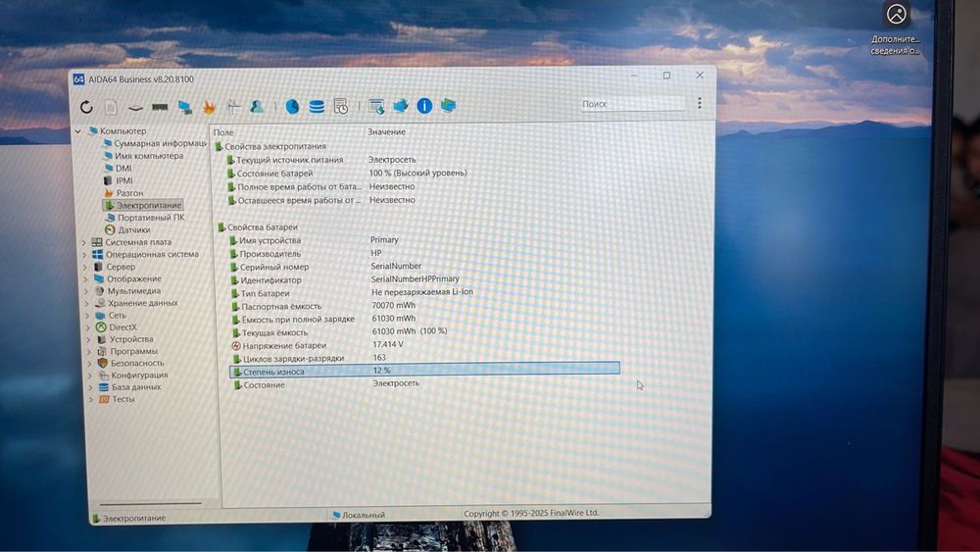980x552 pixels.
Task: Expand the Сервер node
Action: (x=85, y=267)
